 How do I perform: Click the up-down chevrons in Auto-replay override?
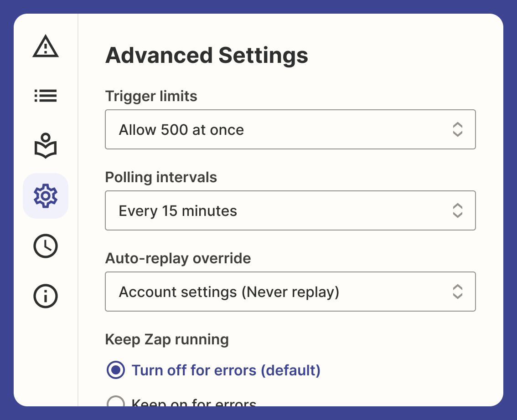coord(458,292)
